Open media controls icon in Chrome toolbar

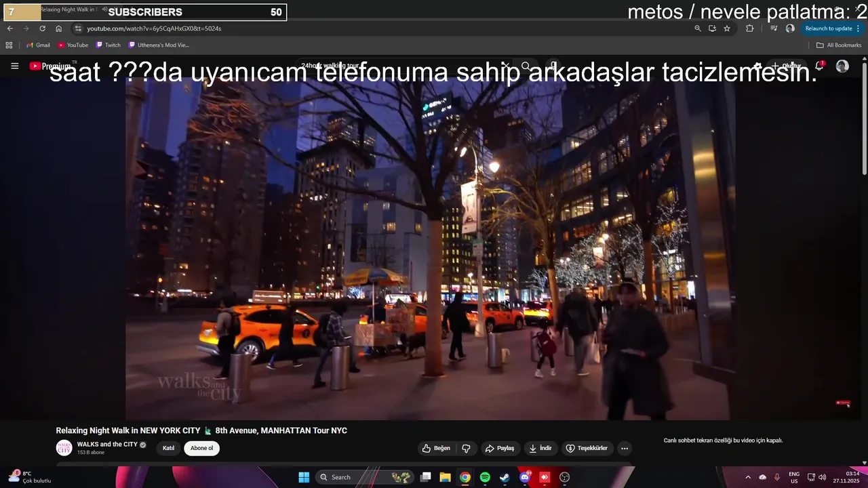(774, 28)
